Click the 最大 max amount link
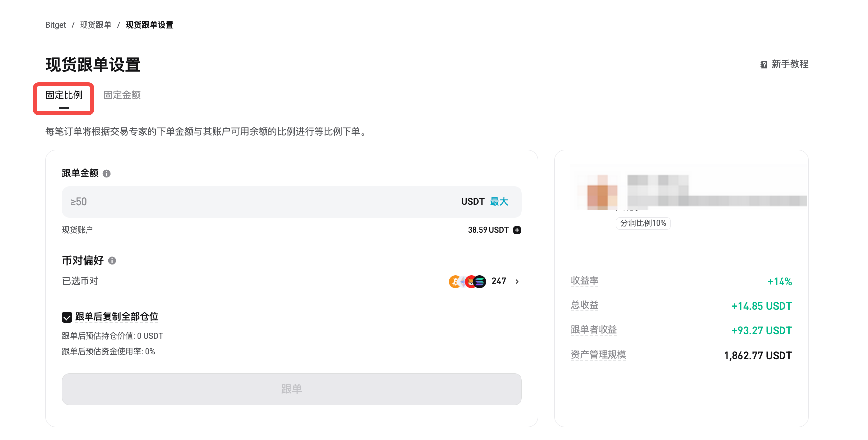 coord(499,201)
